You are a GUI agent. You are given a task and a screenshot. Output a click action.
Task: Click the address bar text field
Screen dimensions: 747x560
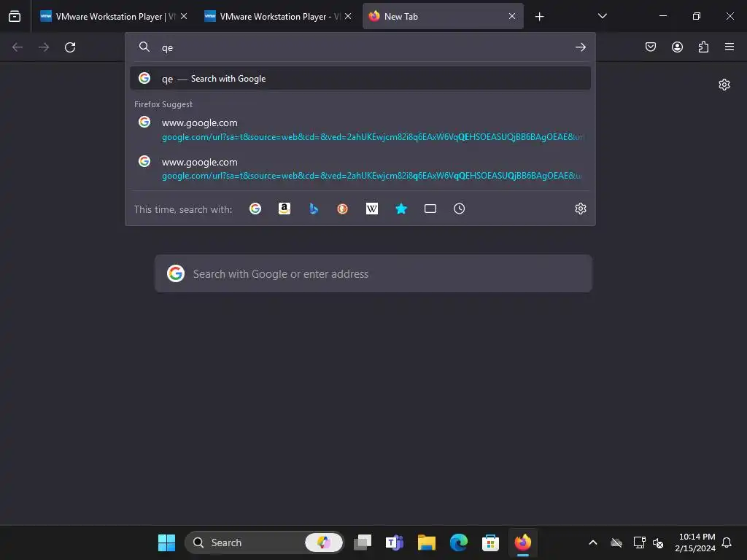pos(362,47)
